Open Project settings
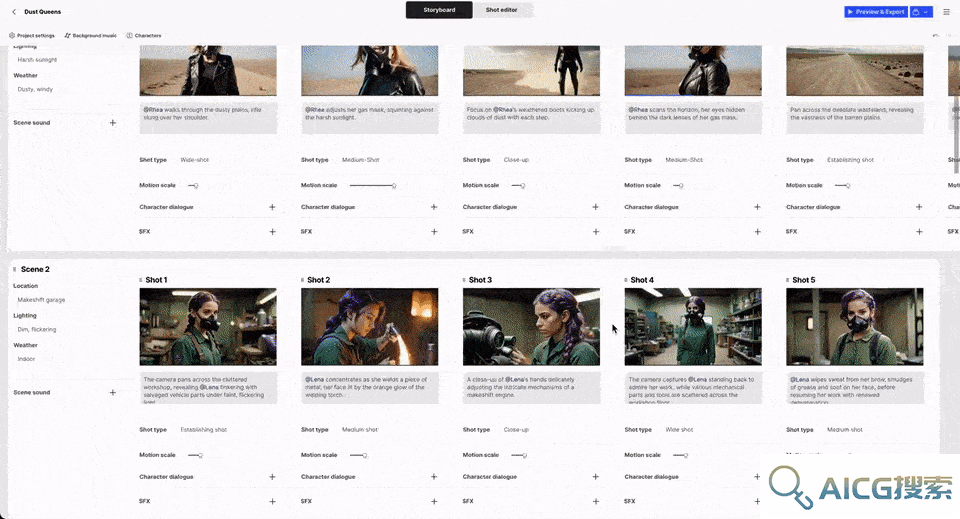 [x=32, y=35]
